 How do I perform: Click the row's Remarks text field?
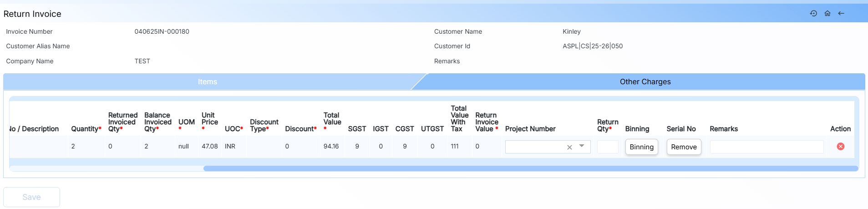766,147
